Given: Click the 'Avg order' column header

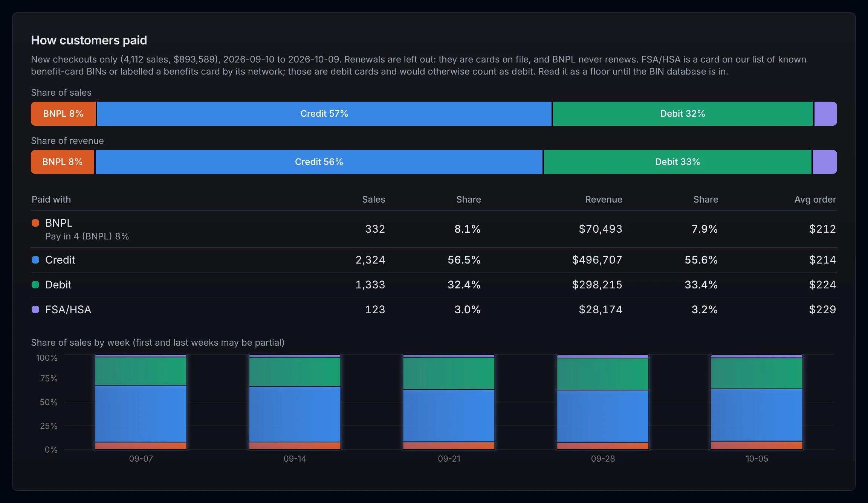Looking at the screenshot, I should coord(815,200).
